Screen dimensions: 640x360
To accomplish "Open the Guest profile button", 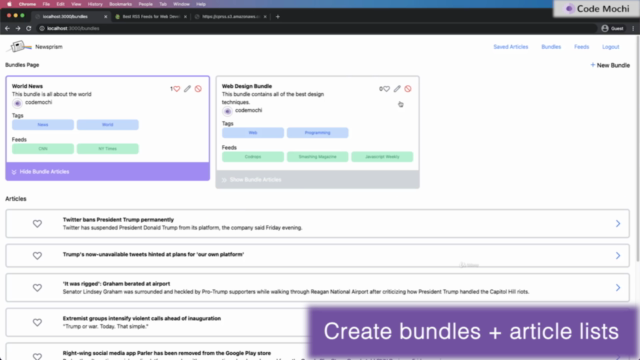I will 613,28.
